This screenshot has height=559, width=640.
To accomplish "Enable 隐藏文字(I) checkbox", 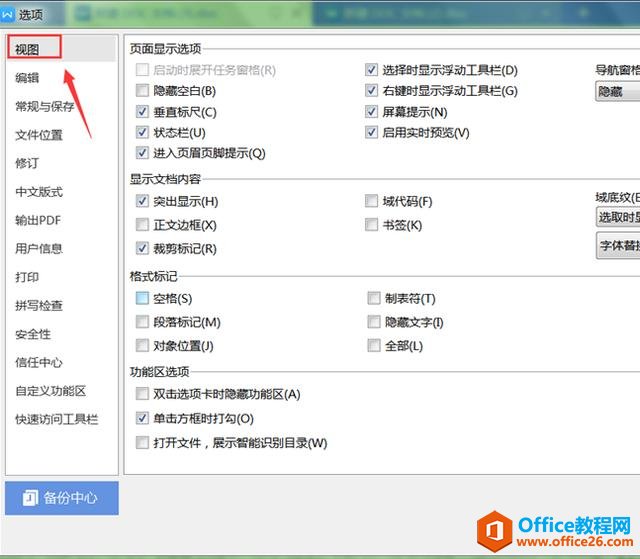I will [374, 322].
